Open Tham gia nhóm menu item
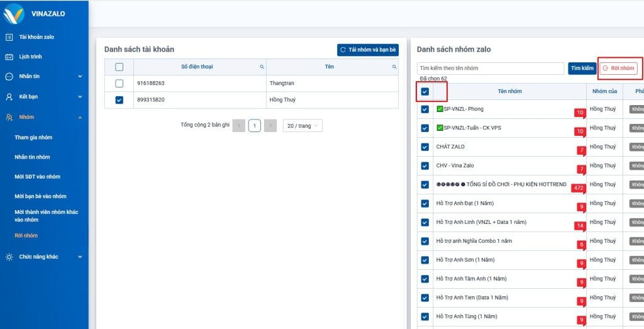The width and height of the screenshot is (644, 329). (x=33, y=137)
